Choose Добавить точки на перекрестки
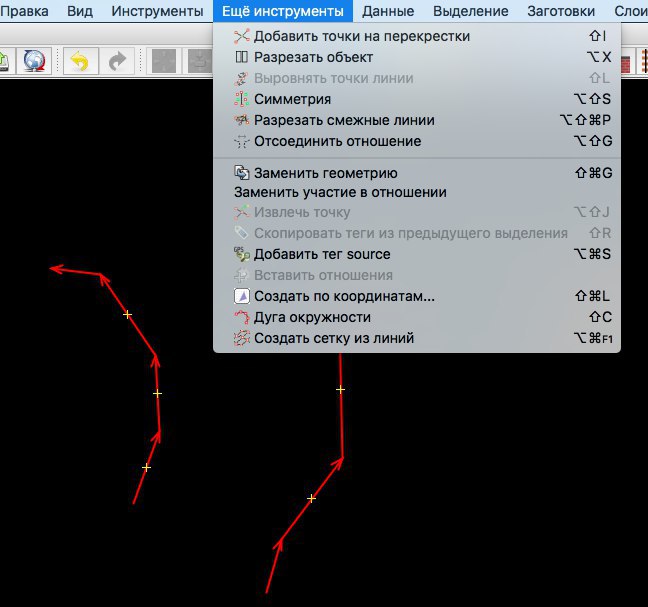This screenshot has width=648, height=607. (x=417, y=36)
